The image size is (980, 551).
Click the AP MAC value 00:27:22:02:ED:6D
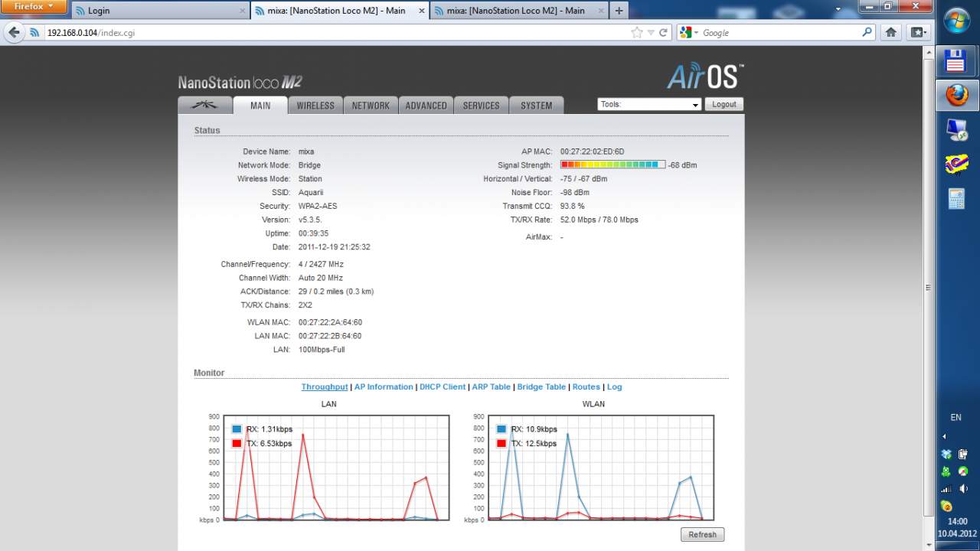click(x=592, y=152)
